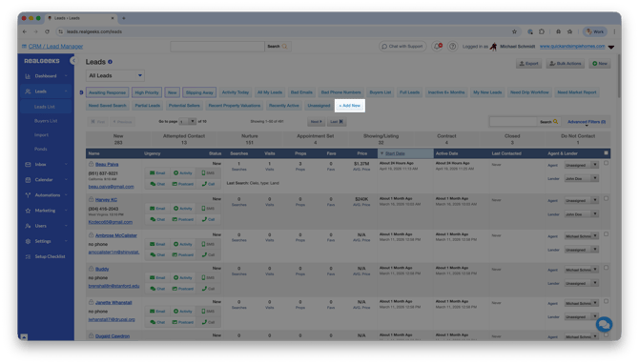Click the Bulk Actions button
Viewport: 639px width, 364px height.
coord(566,64)
